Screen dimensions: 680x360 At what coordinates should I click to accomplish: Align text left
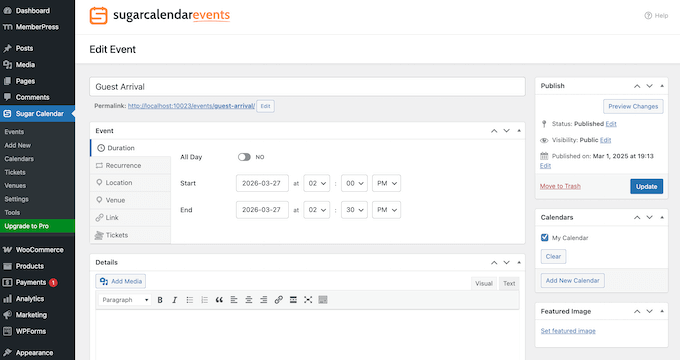coord(234,300)
